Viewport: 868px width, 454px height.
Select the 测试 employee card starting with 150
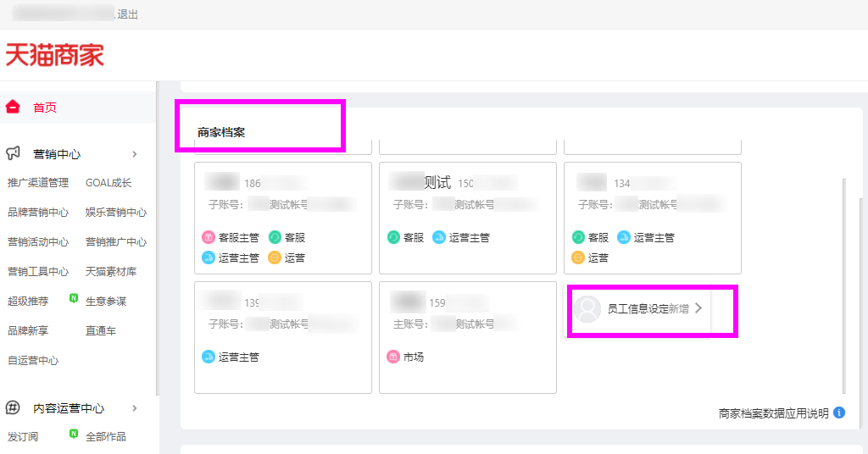pyautogui.click(x=468, y=218)
